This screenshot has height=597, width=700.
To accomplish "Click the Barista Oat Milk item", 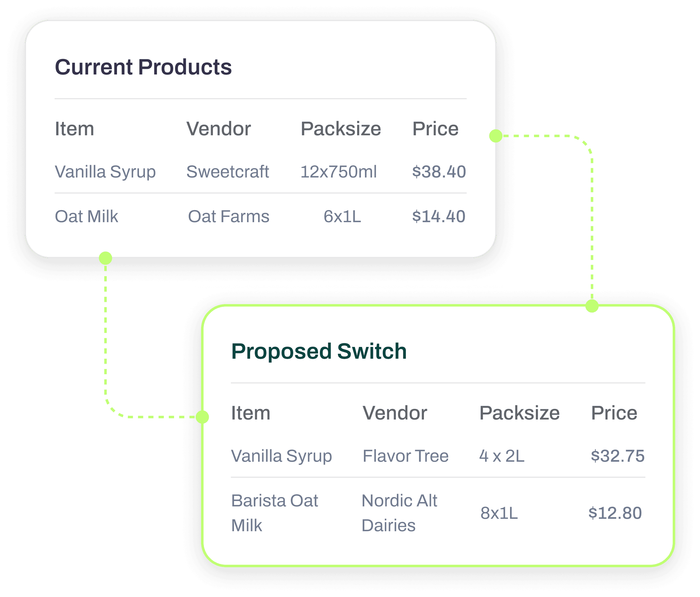I will (275, 513).
